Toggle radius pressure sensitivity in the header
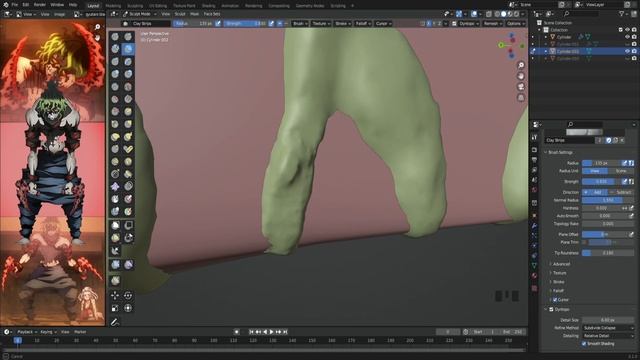 point(218,24)
